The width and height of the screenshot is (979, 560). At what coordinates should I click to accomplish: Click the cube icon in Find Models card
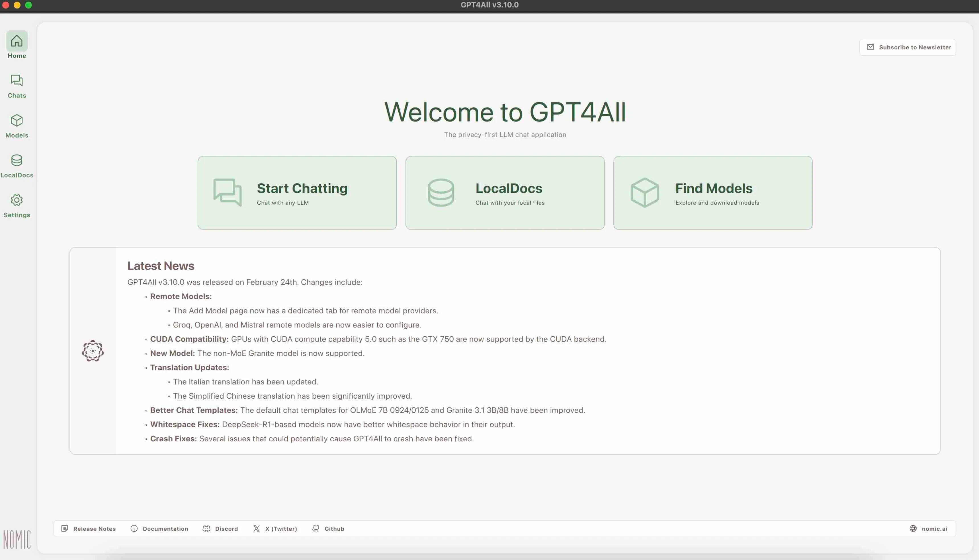pos(645,192)
